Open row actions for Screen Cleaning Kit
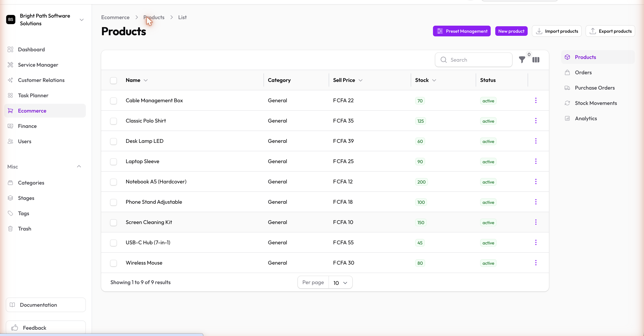The image size is (644, 336). [536, 222]
